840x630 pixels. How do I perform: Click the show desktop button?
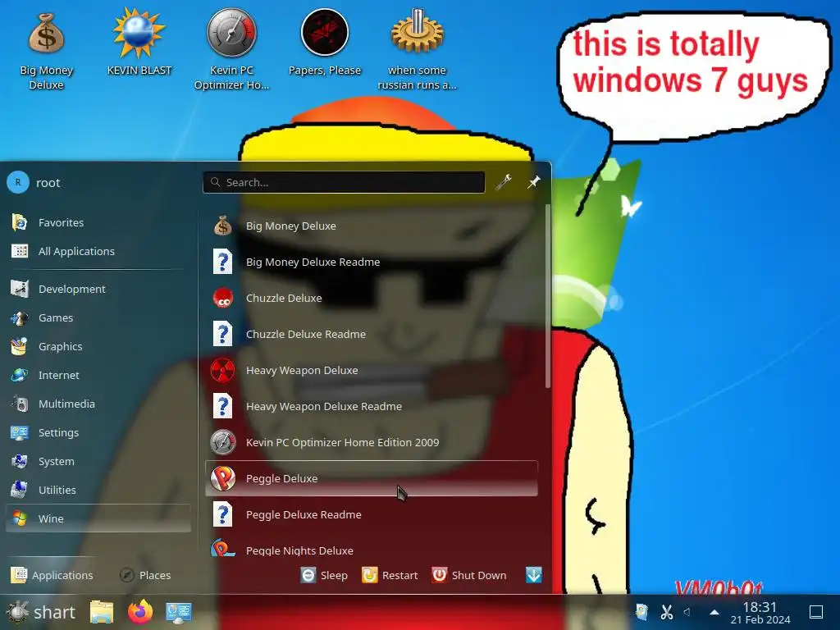pyautogui.click(x=816, y=612)
